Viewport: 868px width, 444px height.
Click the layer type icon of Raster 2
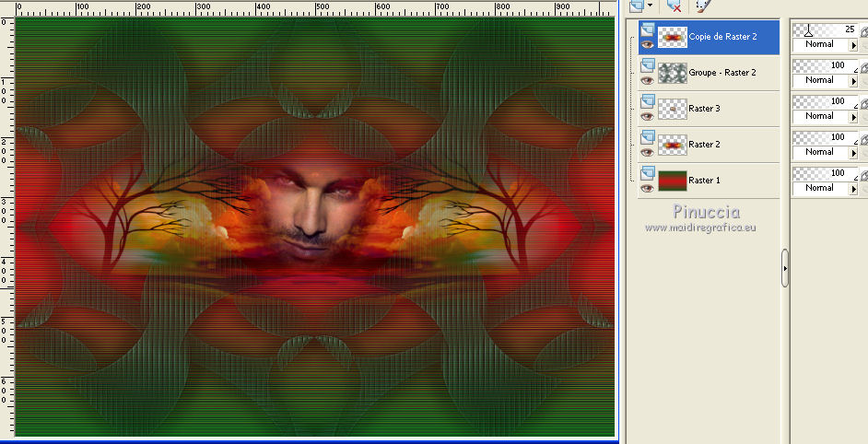tap(648, 138)
